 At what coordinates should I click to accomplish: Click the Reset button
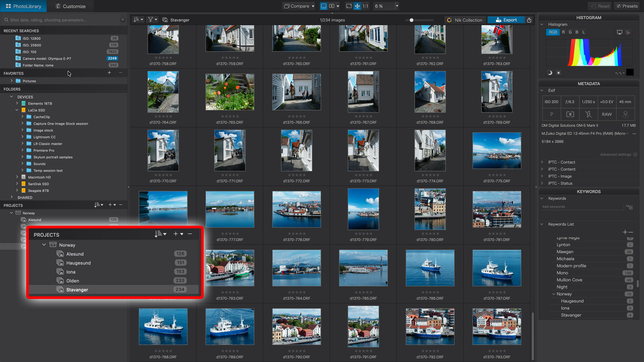point(600,6)
